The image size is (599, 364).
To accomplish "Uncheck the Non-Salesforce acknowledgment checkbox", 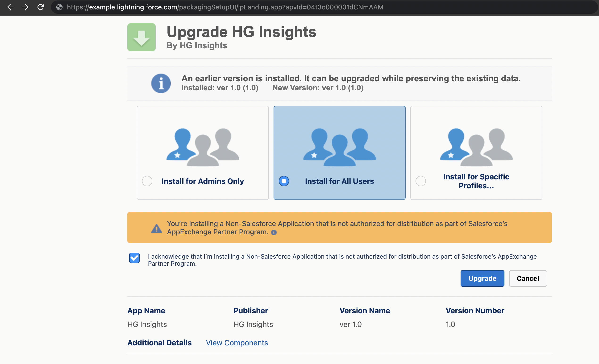I will (134, 258).
